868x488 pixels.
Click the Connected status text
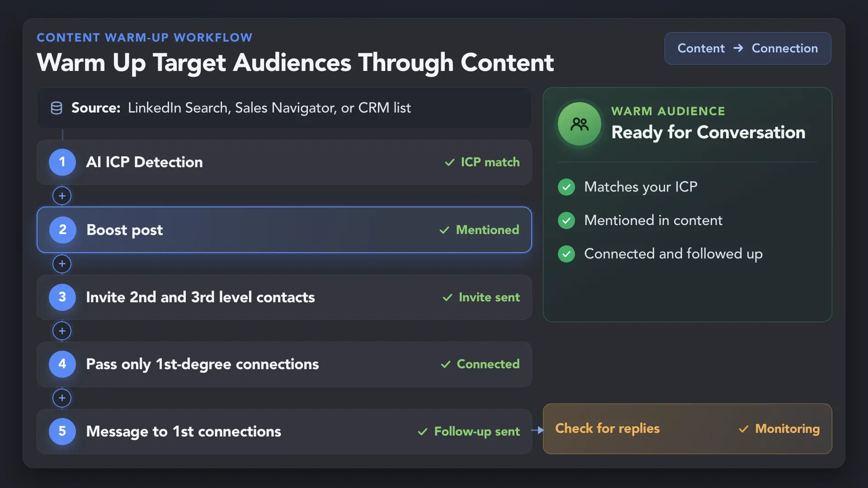(x=488, y=364)
